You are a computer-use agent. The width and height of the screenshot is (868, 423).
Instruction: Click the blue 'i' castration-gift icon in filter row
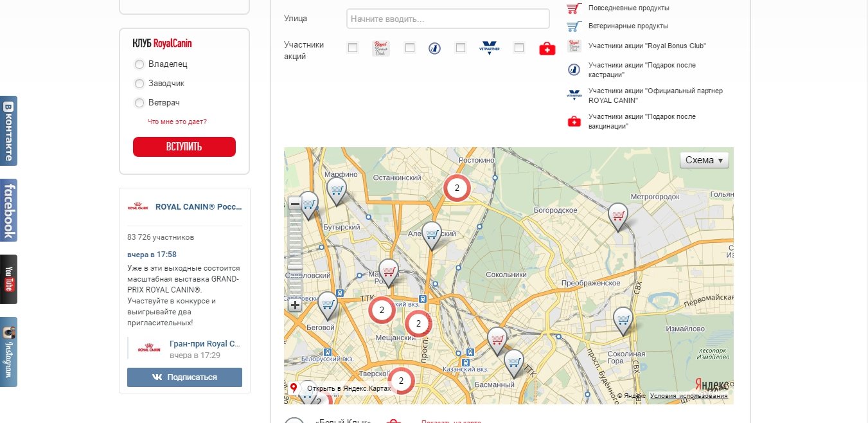click(434, 48)
